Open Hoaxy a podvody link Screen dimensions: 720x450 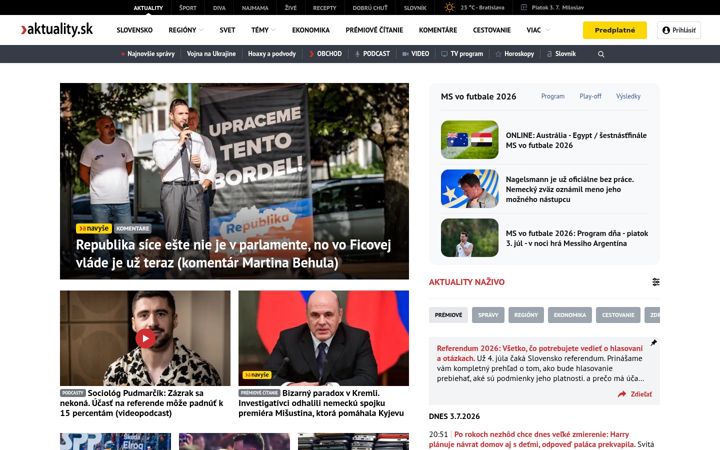pos(272,54)
